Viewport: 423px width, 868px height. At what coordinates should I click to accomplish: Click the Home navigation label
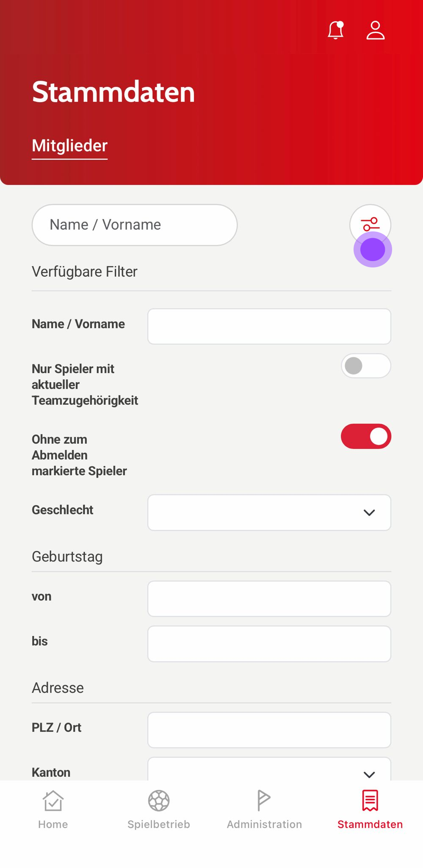pyautogui.click(x=53, y=824)
